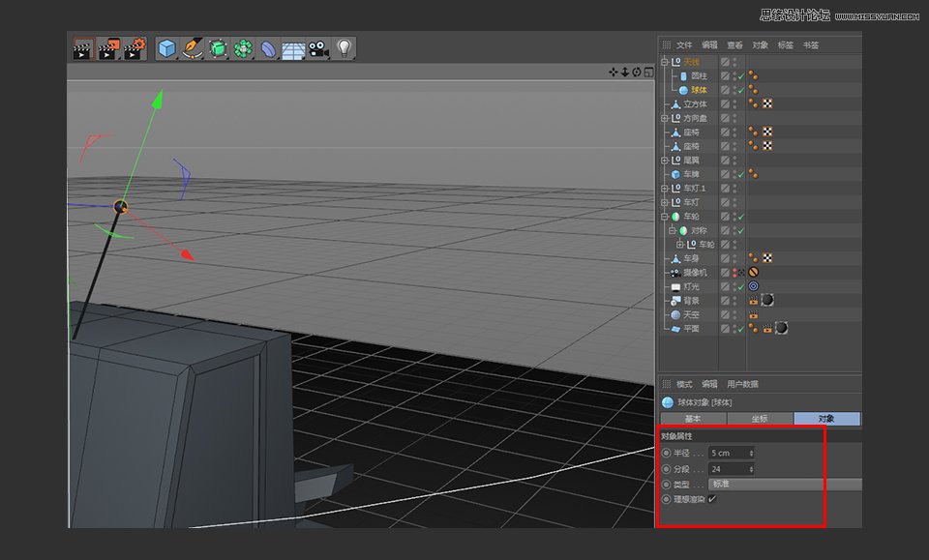Click inside the 5 cm 半径 input field
This screenshot has width=929, height=560.
pos(726,453)
